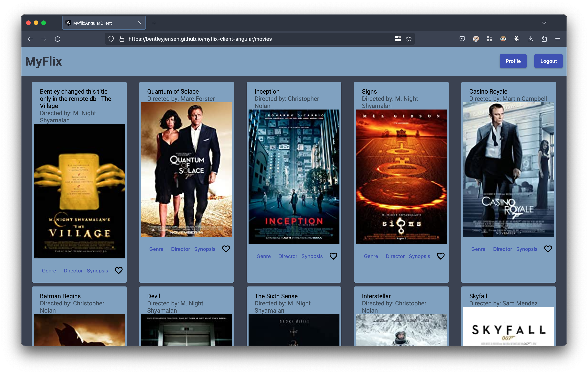Bookmark page with the star icon
Image resolution: width=588 pixels, height=374 pixels.
pos(409,39)
